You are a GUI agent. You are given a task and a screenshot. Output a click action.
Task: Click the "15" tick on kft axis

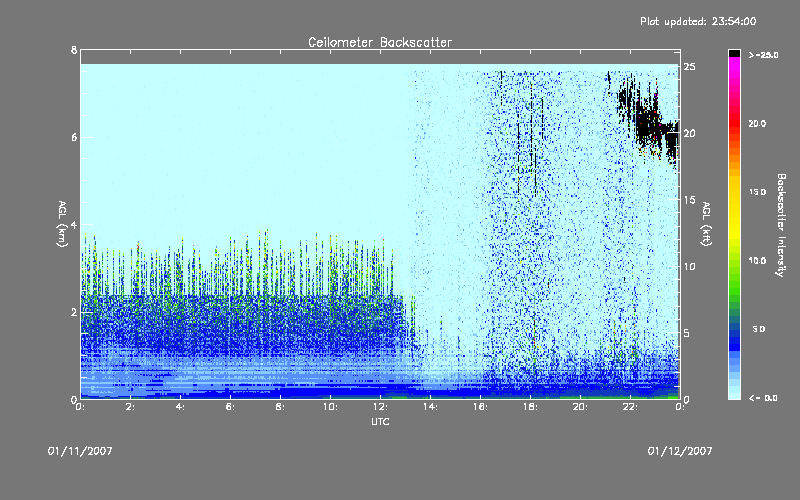pyautogui.click(x=689, y=200)
